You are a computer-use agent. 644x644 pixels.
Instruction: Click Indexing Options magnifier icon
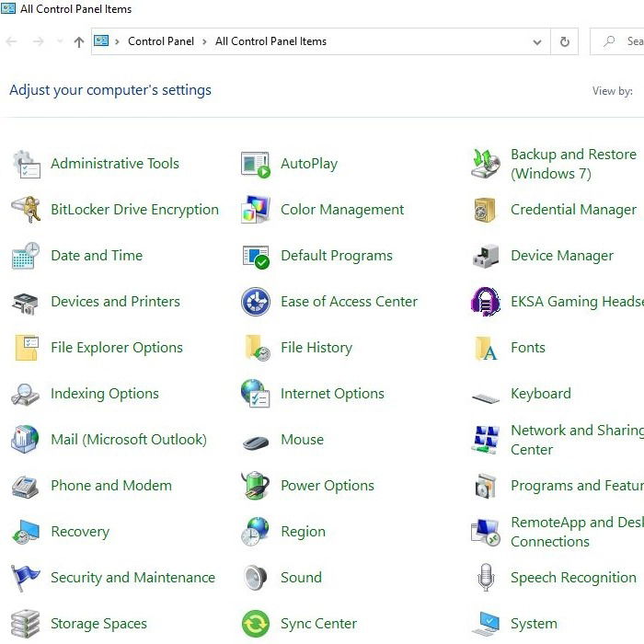(26, 395)
